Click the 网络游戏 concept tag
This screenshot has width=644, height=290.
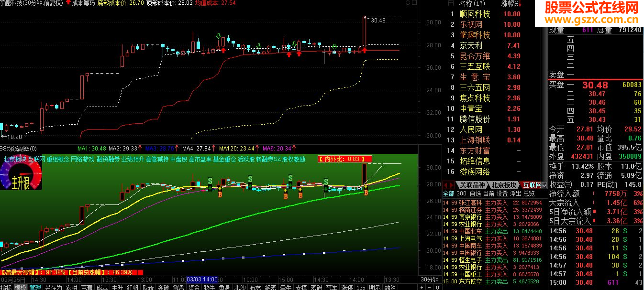[83, 159]
